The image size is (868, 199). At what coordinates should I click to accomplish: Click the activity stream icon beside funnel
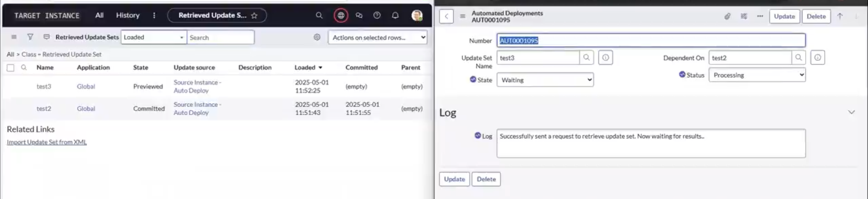point(46,37)
